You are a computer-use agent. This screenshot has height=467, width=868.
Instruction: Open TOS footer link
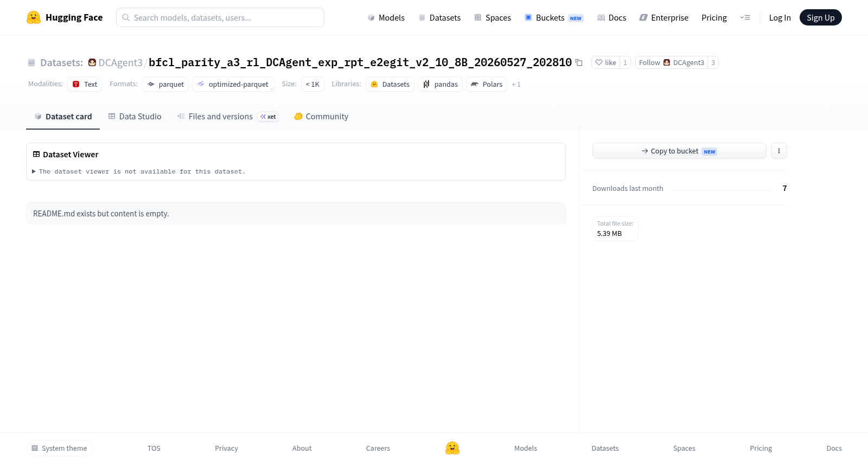coord(154,448)
